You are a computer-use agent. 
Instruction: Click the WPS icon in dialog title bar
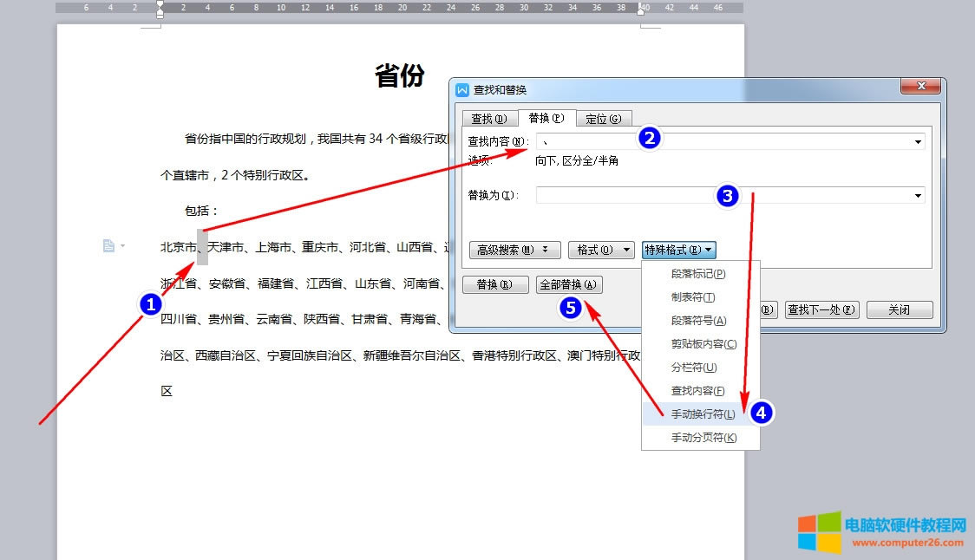click(462, 90)
